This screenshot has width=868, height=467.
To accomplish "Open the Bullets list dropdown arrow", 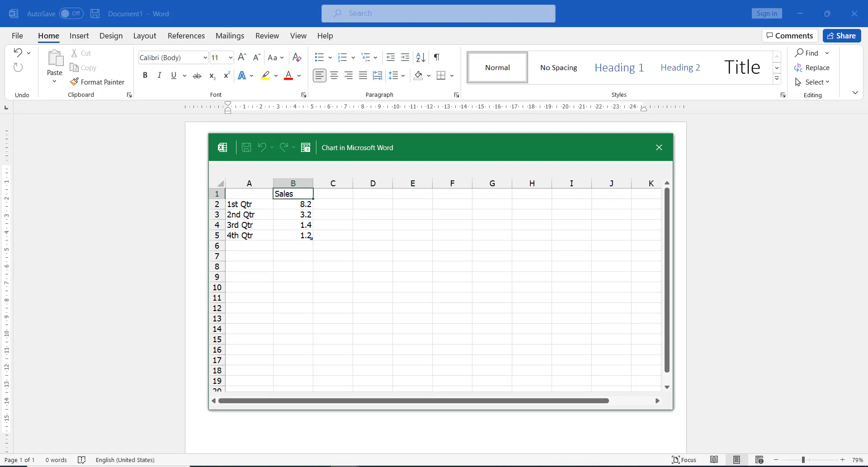I will (x=330, y=57).
